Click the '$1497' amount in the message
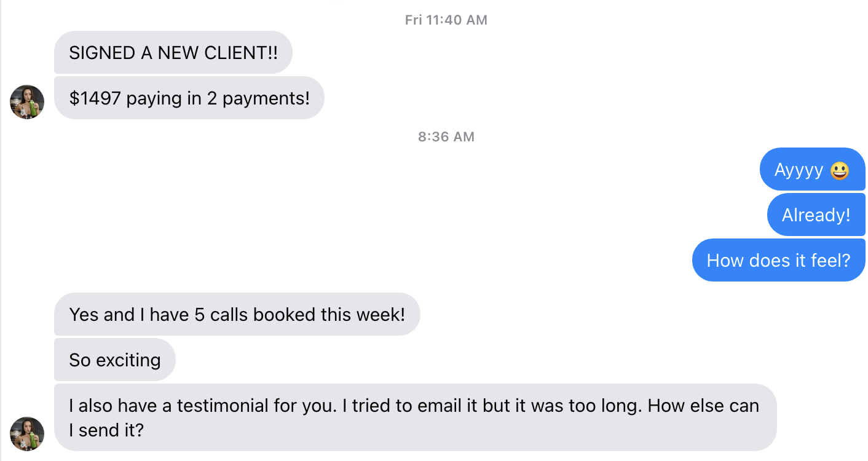 [x=95, y=98]
